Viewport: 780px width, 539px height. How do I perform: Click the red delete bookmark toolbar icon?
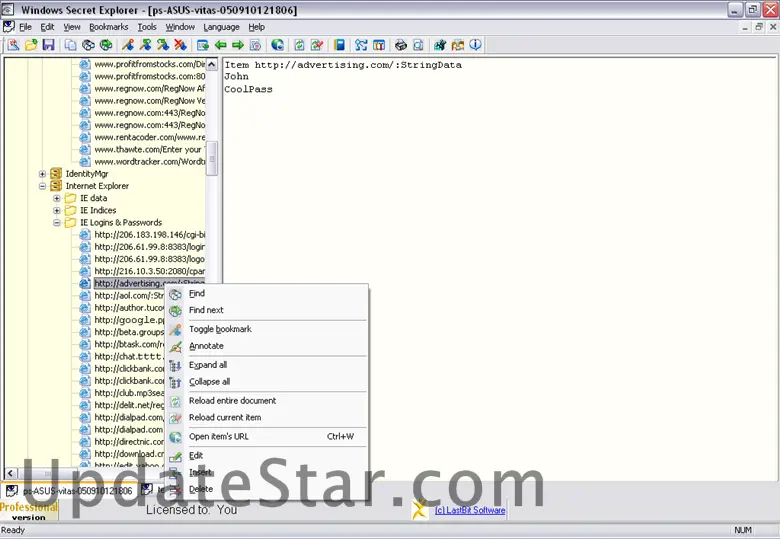tap(180, 45)
